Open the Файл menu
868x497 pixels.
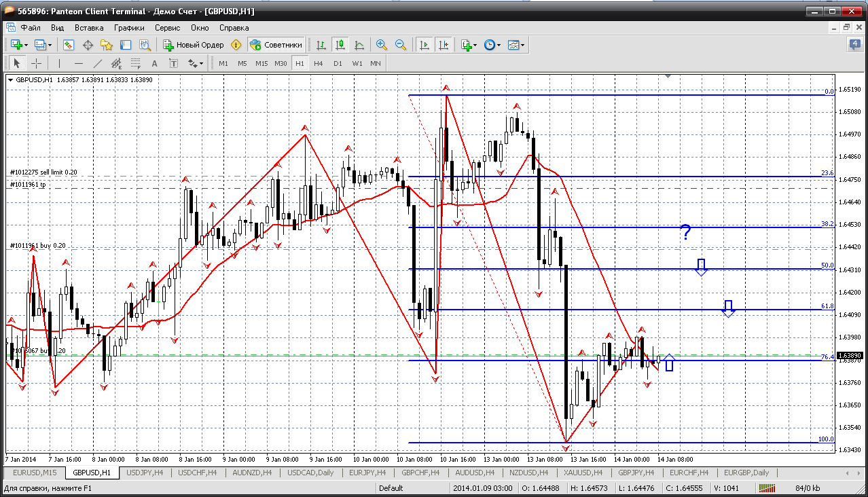coord(31,28)
